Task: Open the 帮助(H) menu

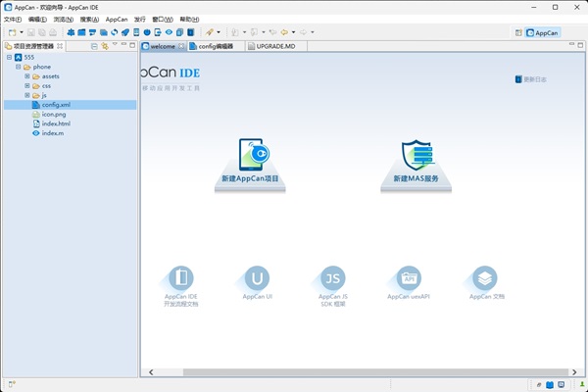Action: [189, 20]
